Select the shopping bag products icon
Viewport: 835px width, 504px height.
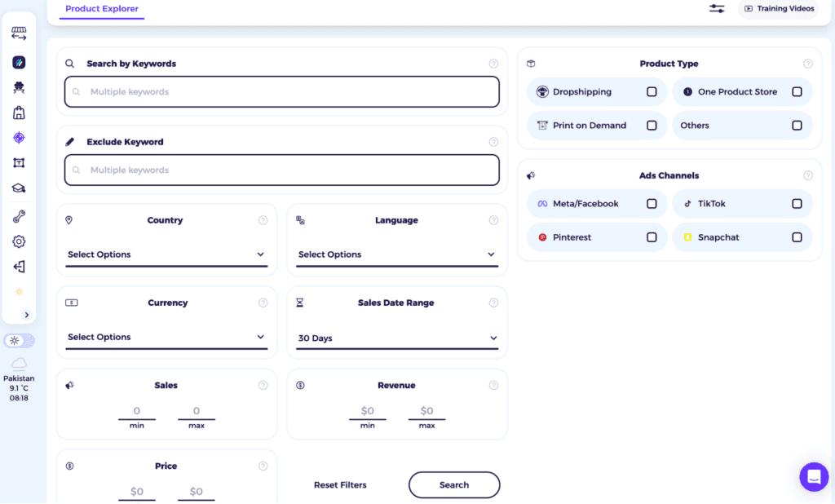tap(20, 113)
